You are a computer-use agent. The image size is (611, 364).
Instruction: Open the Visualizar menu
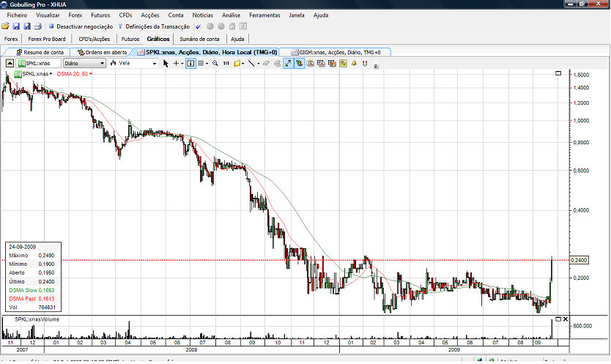(48, 15)
